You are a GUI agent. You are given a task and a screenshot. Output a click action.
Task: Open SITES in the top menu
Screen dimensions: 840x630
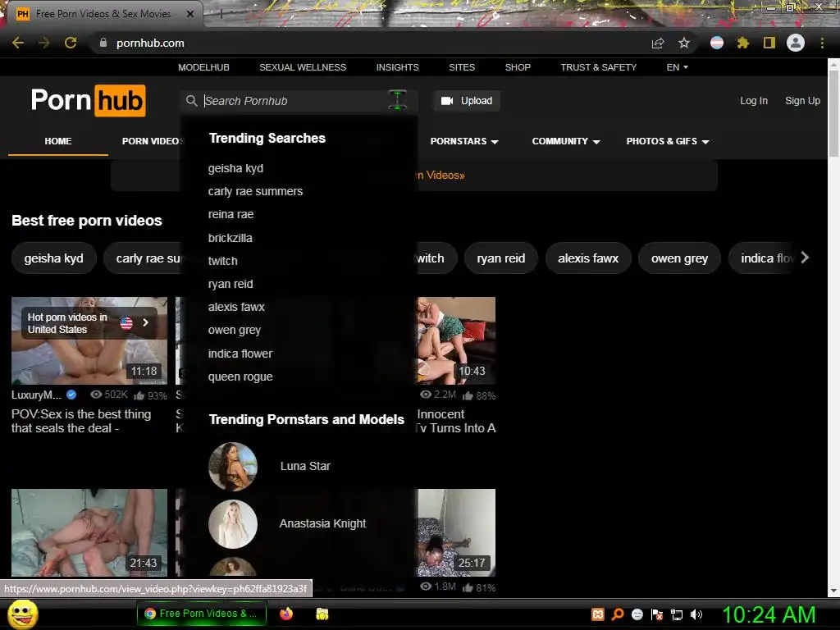(462, 67)
